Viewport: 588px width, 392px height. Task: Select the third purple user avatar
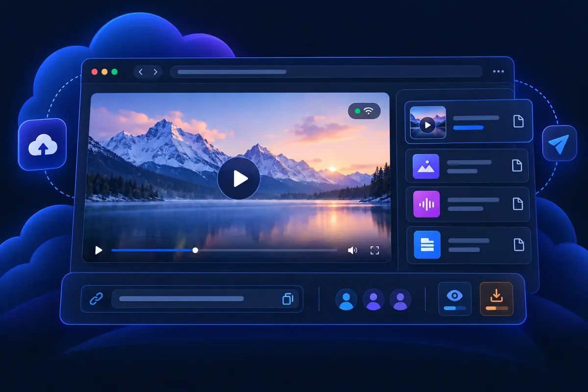[x=400, y=299]
